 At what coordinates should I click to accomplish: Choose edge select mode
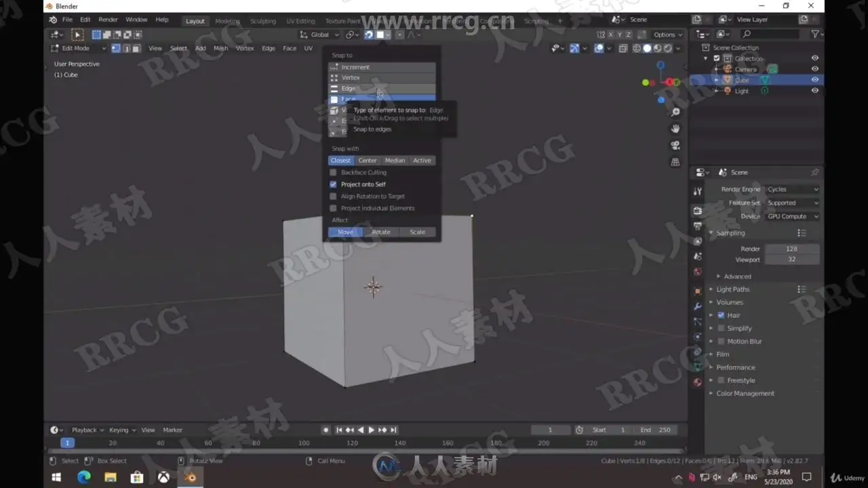[126, 48]
